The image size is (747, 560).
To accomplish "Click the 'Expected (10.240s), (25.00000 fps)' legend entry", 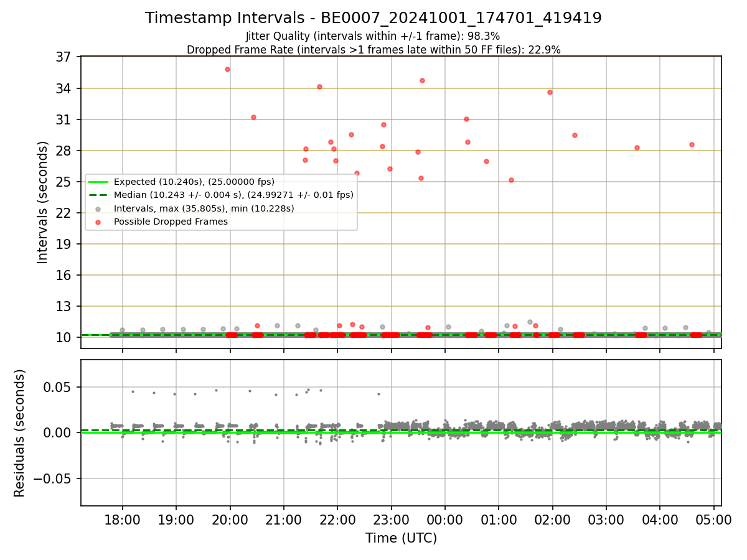I will coord(194,182).
